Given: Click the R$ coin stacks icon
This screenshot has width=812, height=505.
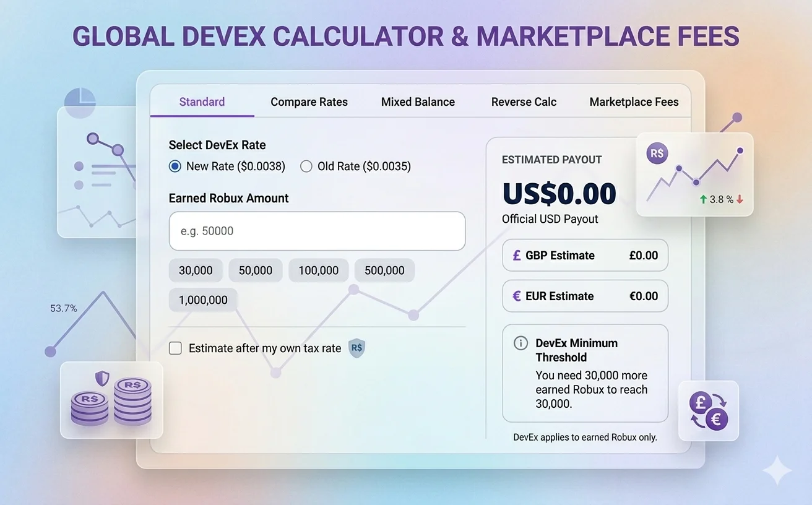Looking at the screenshot, I should coord(111,402).
